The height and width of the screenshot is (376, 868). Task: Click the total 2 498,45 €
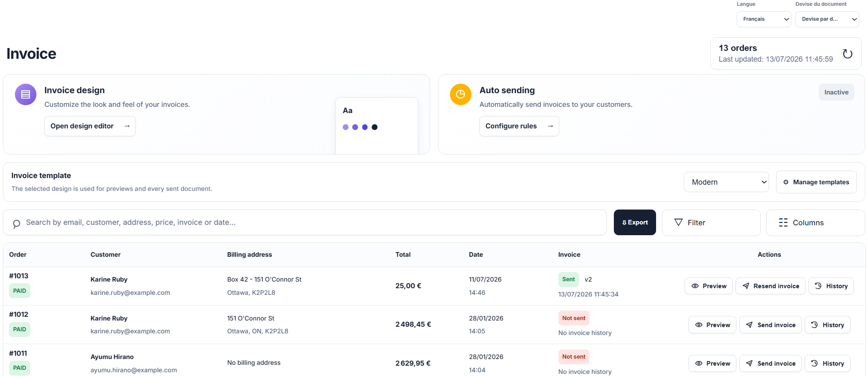[413, 324]
